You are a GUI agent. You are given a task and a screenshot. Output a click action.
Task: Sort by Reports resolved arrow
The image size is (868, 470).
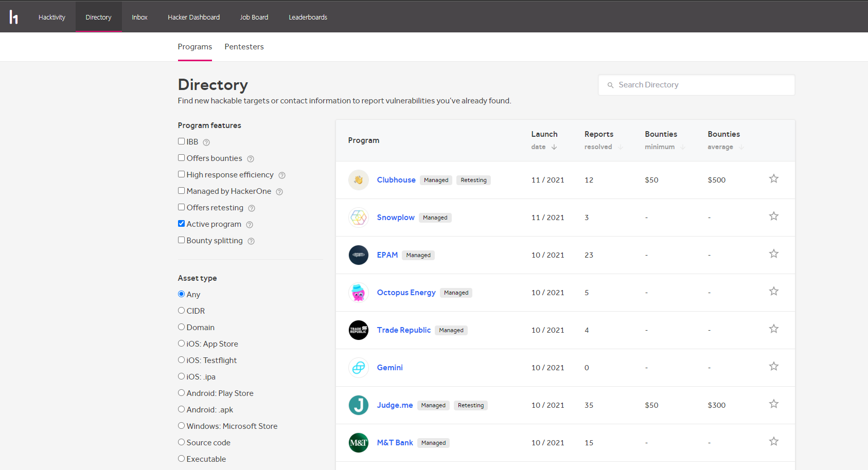click(x=621, y=147)
